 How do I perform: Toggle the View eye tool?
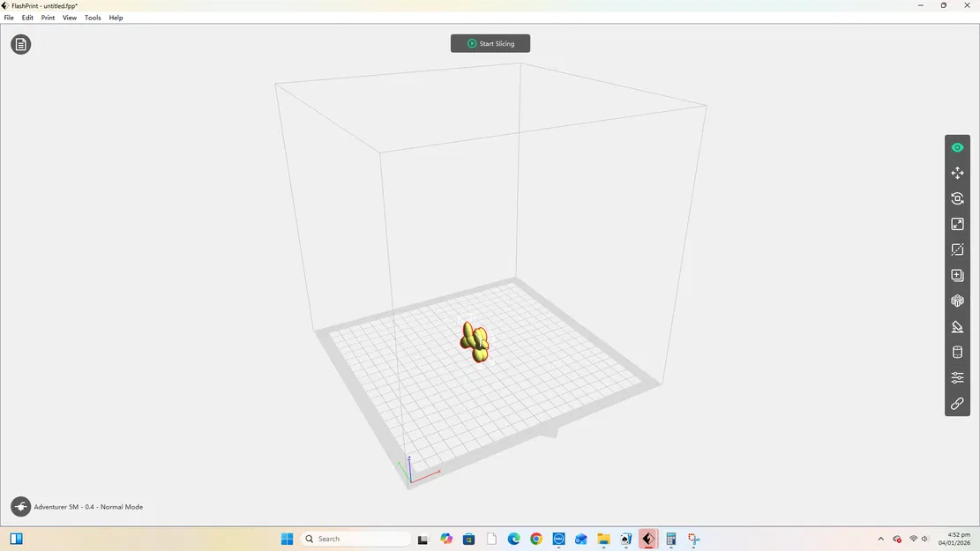957,148
